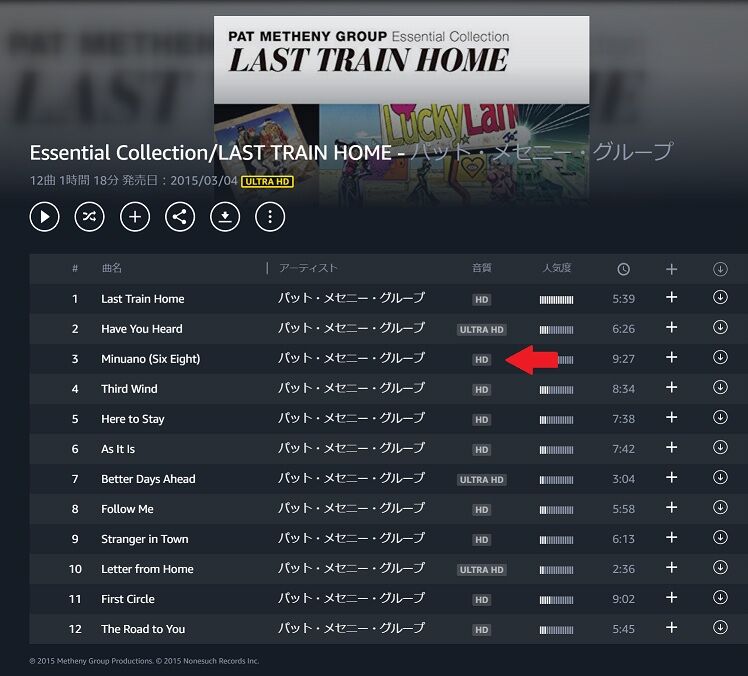Add Follow Me to library
The height and width of the screenshot is (676, 748).
click(x=671, y=508)
